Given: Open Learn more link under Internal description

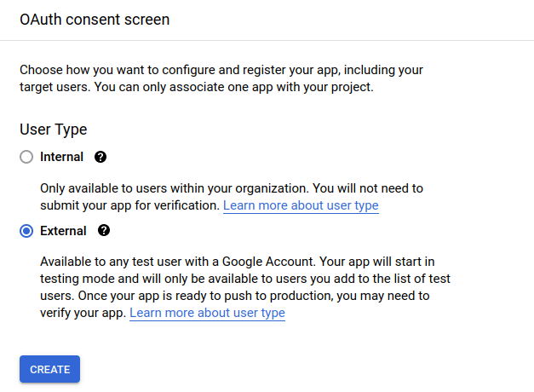Looking at the screenshot, I should 301,205.
